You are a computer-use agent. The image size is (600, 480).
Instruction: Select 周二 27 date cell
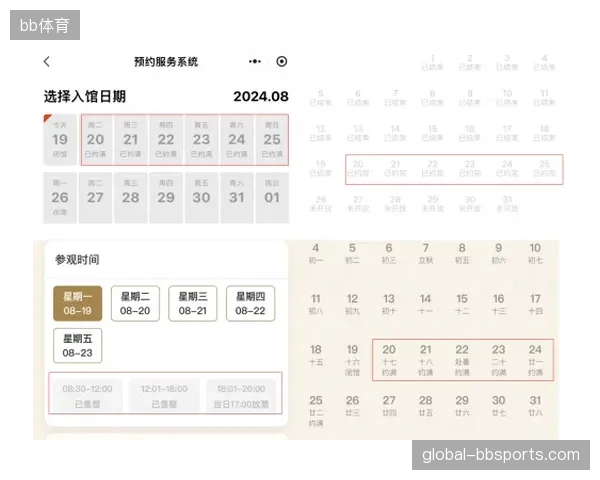pos(95,198)
